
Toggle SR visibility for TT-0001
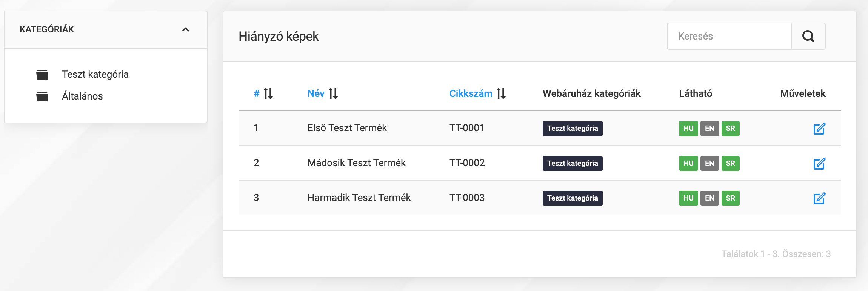click(731, 129)
